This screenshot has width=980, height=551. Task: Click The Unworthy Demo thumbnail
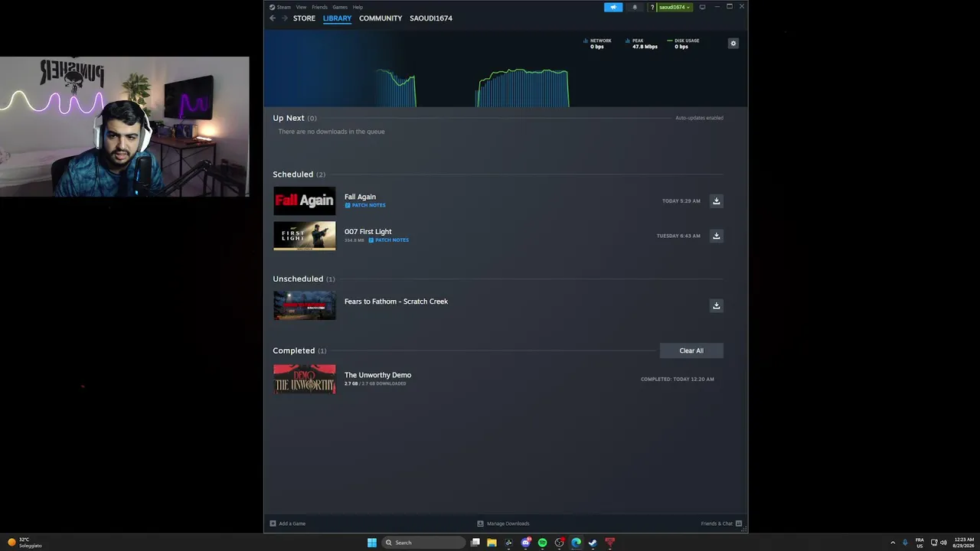pos(305,379)
